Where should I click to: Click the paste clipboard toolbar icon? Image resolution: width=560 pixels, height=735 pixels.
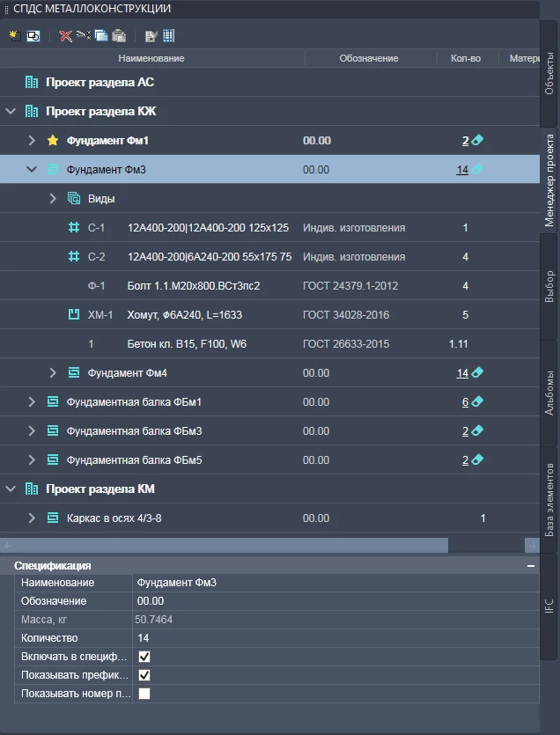coord(119,36)
